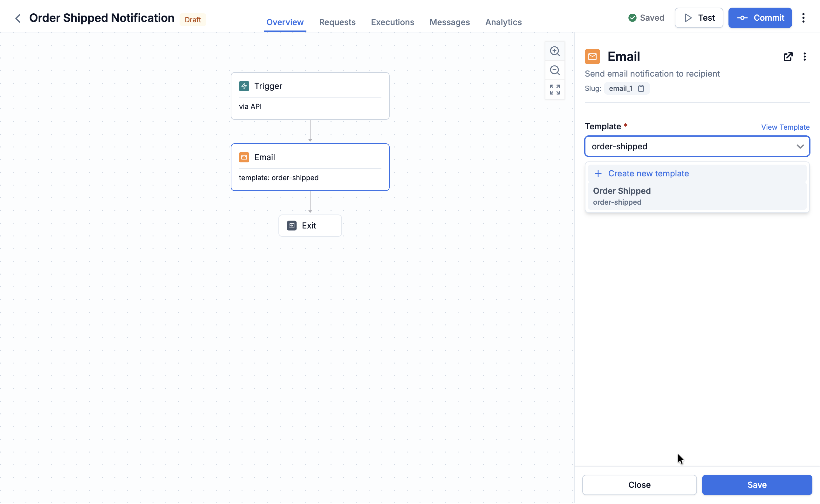Collapse the Template dropdown chevron

[800, 146]
